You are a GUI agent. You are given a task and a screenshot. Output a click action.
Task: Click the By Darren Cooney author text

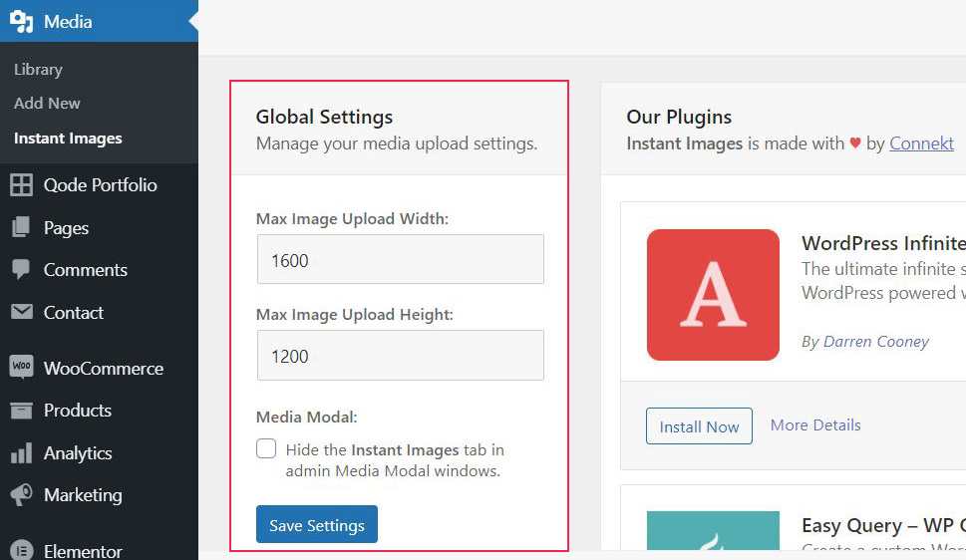point(865,342)
